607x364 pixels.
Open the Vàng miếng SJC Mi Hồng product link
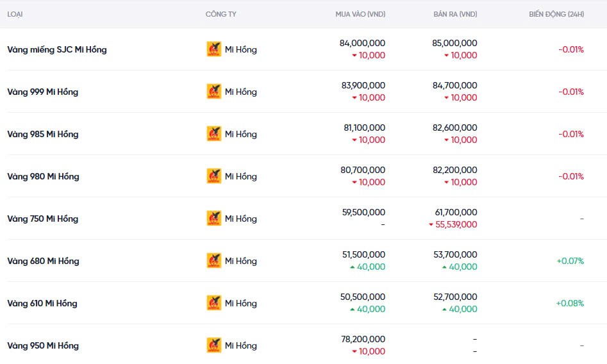click(x=57, y=49)
